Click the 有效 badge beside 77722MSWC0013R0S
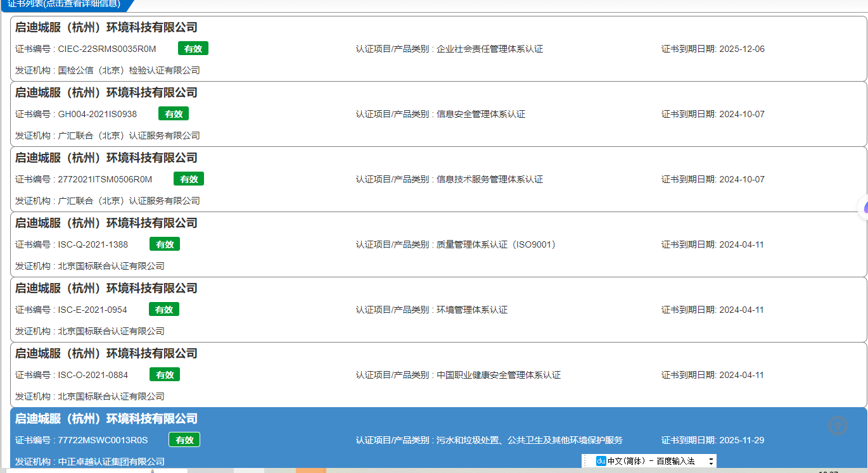 coord(184,440)
